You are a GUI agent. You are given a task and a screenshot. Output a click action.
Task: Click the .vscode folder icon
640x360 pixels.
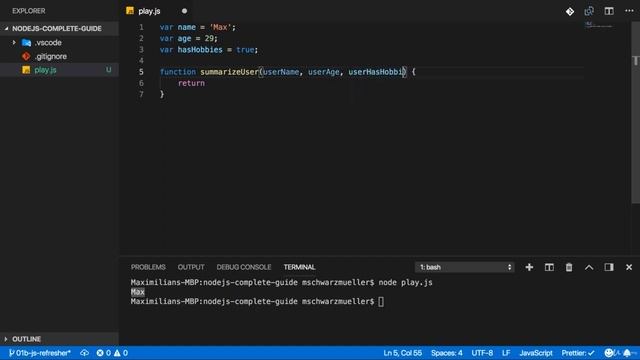coord(27,42)
